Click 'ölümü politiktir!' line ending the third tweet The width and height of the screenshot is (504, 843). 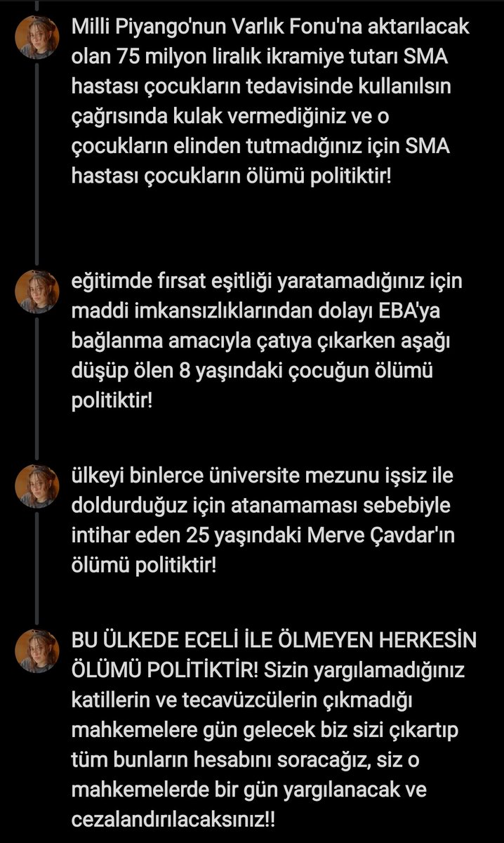point(144,566)
